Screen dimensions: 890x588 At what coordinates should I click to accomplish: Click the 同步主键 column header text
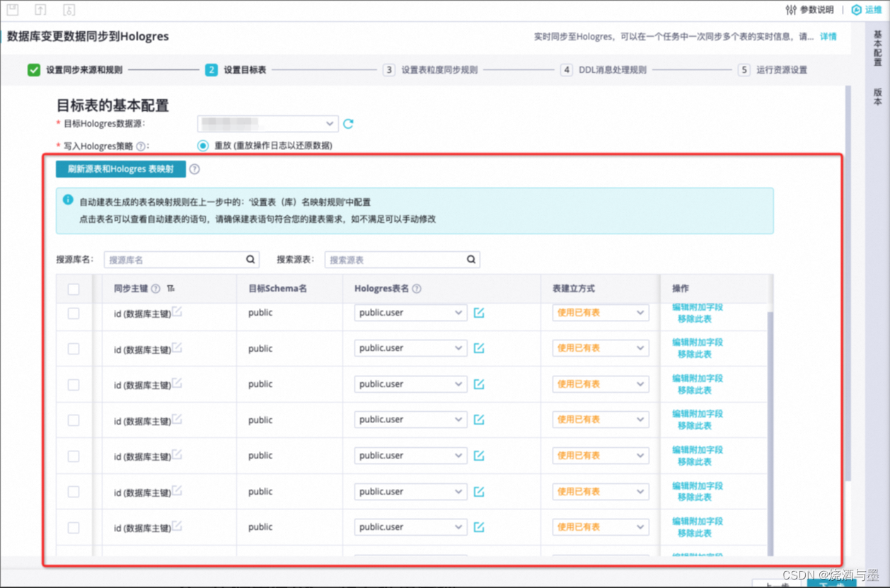point(131,289)
